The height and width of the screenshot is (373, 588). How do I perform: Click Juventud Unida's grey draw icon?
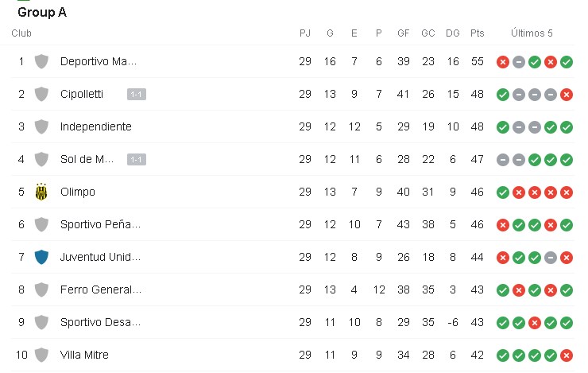(551, 258)
